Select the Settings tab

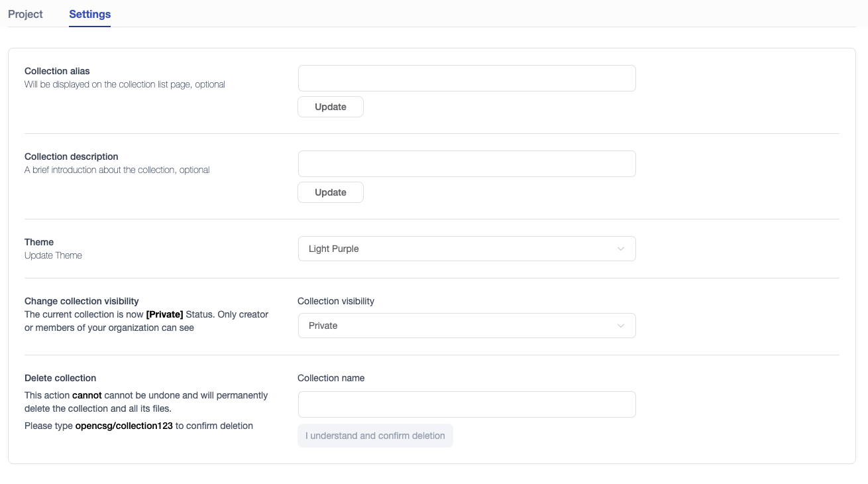90,14
